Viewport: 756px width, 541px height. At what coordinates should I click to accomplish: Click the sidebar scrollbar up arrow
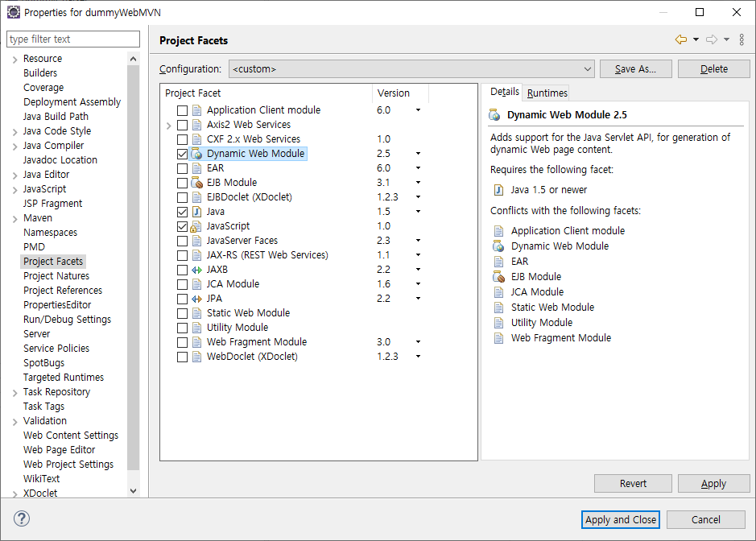click(x=134, y=59)
